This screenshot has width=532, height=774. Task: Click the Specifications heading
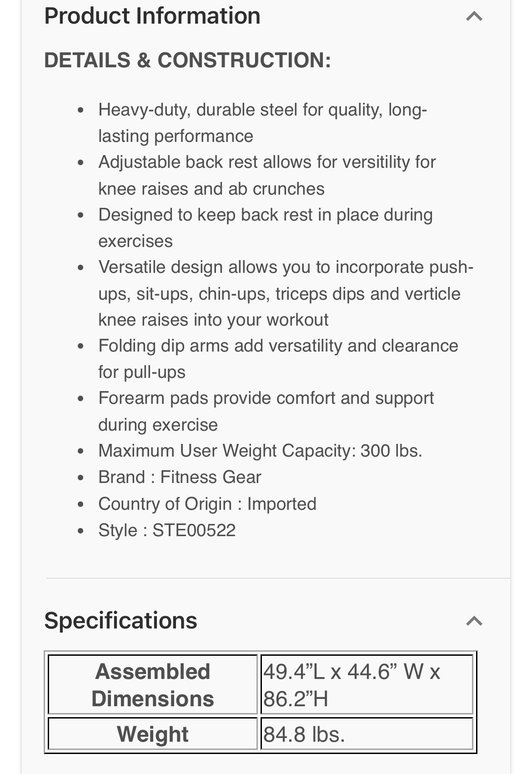click(120, 621)
